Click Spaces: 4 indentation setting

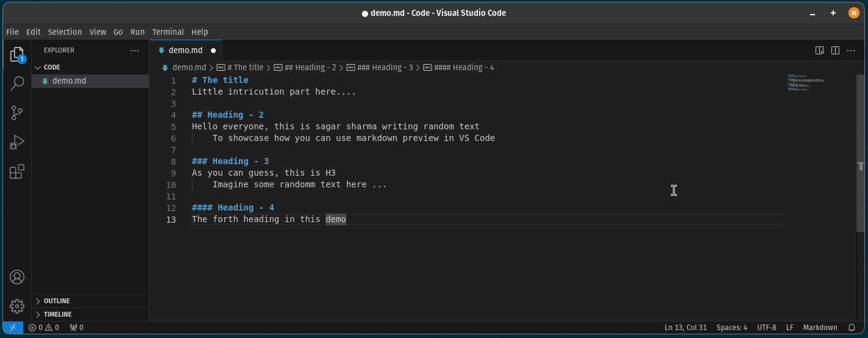point(731,328)
